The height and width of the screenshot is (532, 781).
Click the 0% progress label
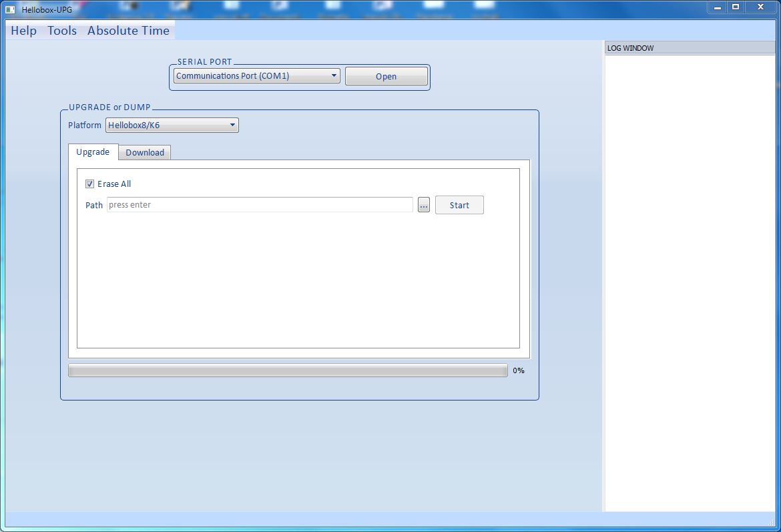519,370
